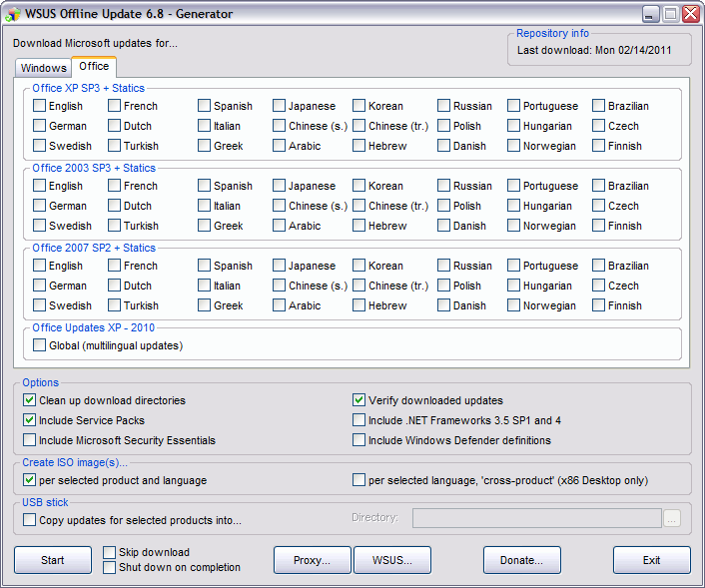This screenshot has height=588, width=705.
Task: Click the WSUS Offline Update title bar icon
Action: tap(13, 14)
